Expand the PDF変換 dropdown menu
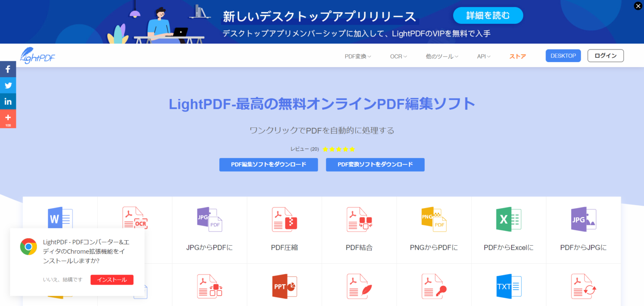644x306 pixels. 358,56
